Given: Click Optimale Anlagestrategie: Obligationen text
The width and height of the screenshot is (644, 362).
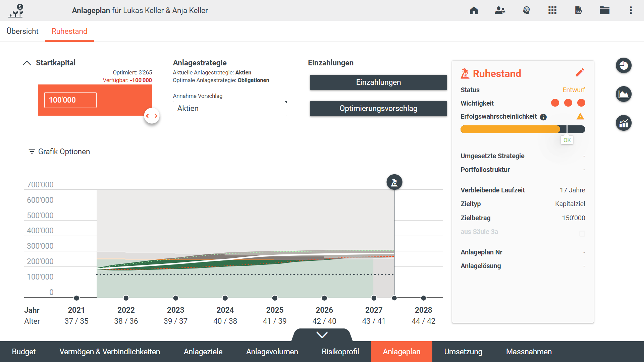Looking at the screenshot, I should tap(221, 80).
